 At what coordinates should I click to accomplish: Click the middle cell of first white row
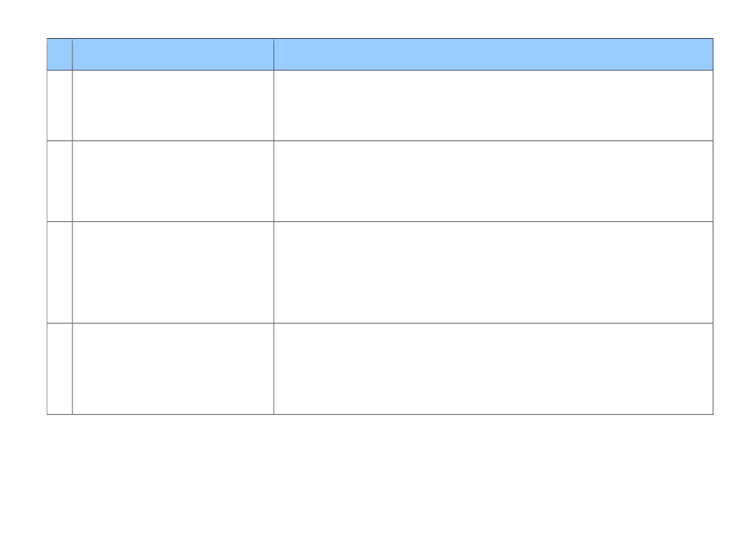click(173, 105)
